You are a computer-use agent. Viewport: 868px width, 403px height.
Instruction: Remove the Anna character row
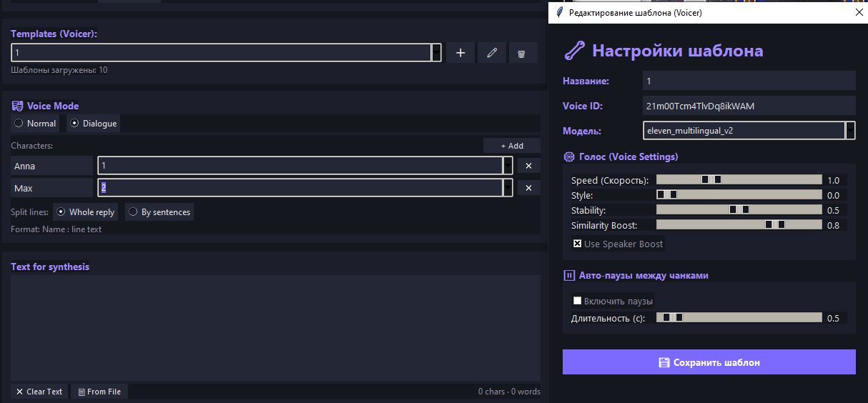click(x=528, y=166)
